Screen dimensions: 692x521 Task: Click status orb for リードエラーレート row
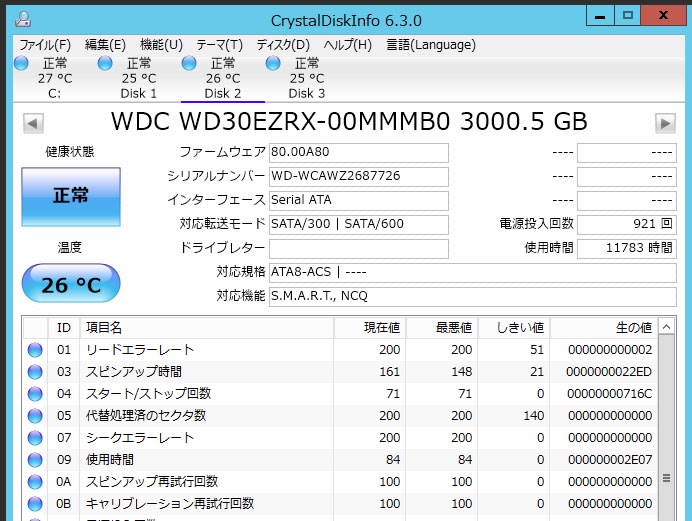35,350
